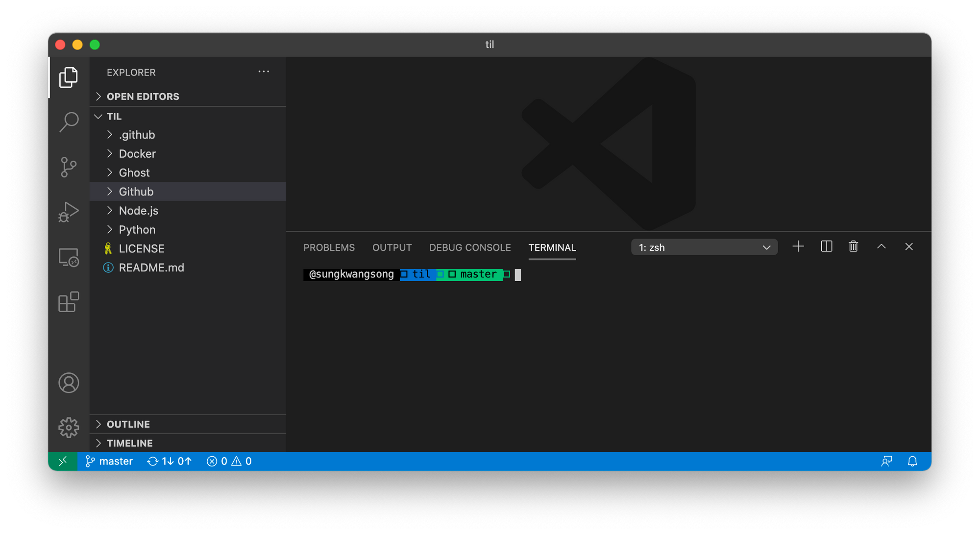Create a new terminal with plus icon

pyautogui.click(x=798, y=246)
